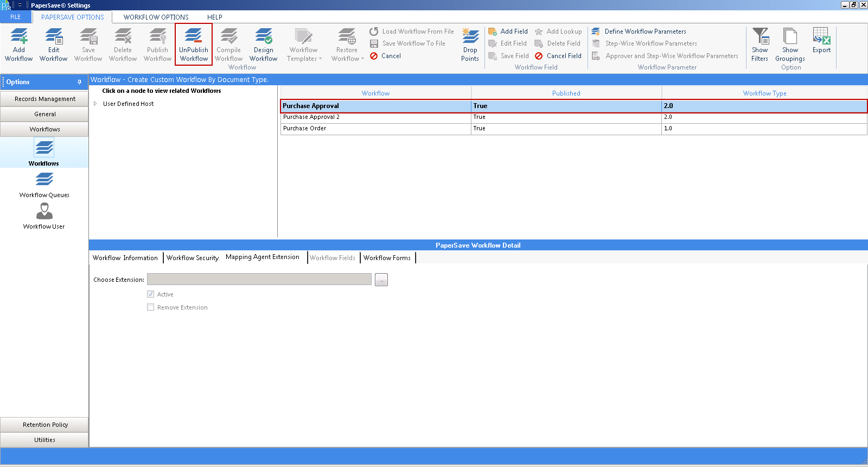Click the browse extension ellipsis button
This screenshot has height=467, width=868.
[381, 280]
